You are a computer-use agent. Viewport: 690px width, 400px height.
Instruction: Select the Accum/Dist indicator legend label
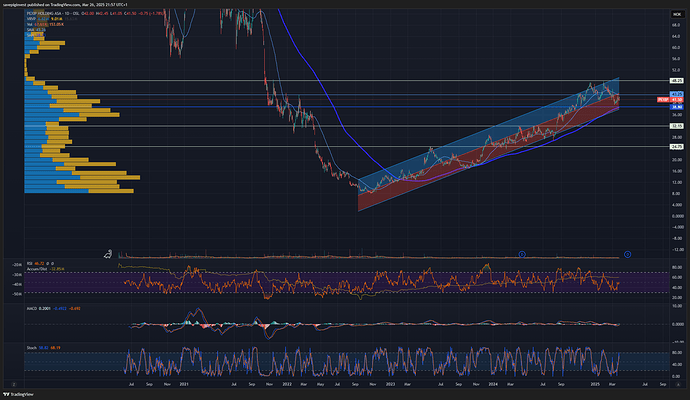coord(37,269)
